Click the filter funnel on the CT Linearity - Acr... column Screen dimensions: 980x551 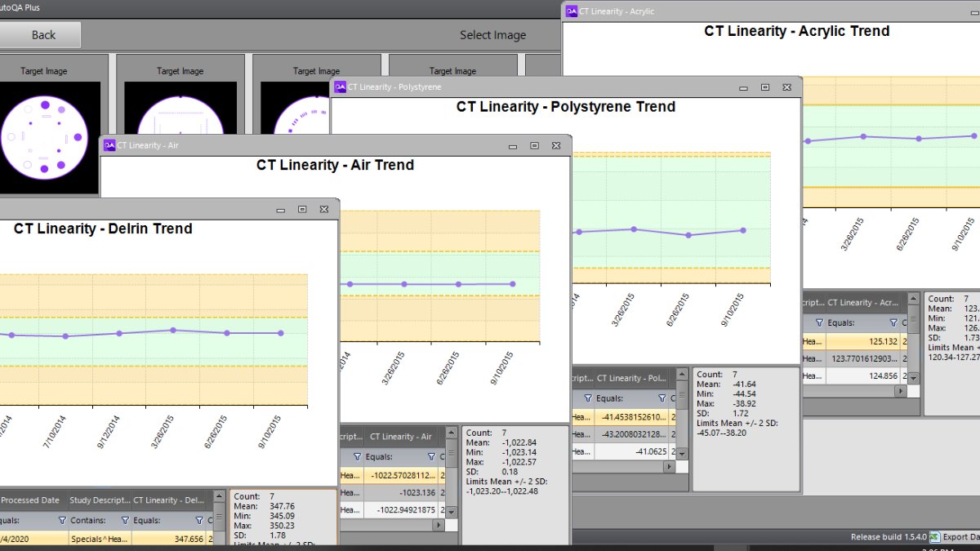893,322
